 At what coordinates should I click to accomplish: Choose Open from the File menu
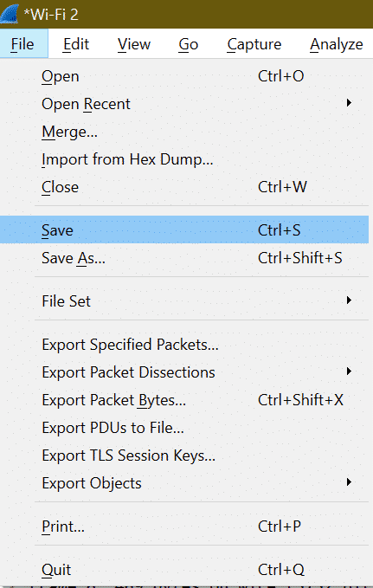(184, 76)
